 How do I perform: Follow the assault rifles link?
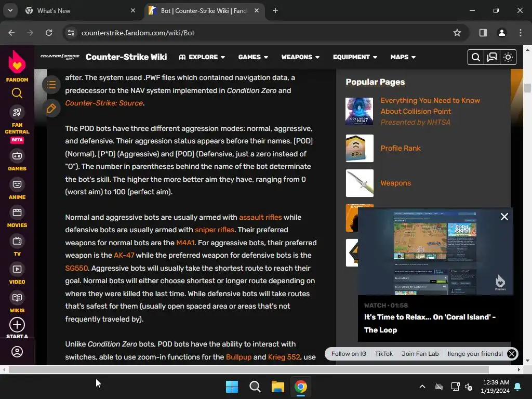pyautogui.click(x=260, y=217)
